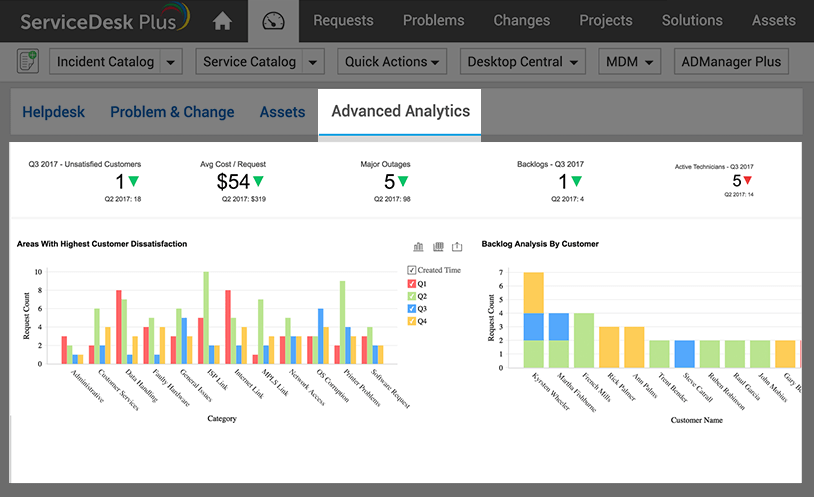Image resolution: width=814 pixels, height=497 pixels.
Task: Uncheck the Q1 legend checkbox
Action: (412, 283)
